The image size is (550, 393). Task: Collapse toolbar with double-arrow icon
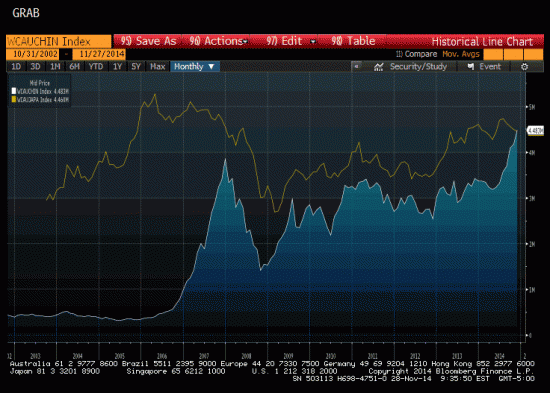pos(357,66)
